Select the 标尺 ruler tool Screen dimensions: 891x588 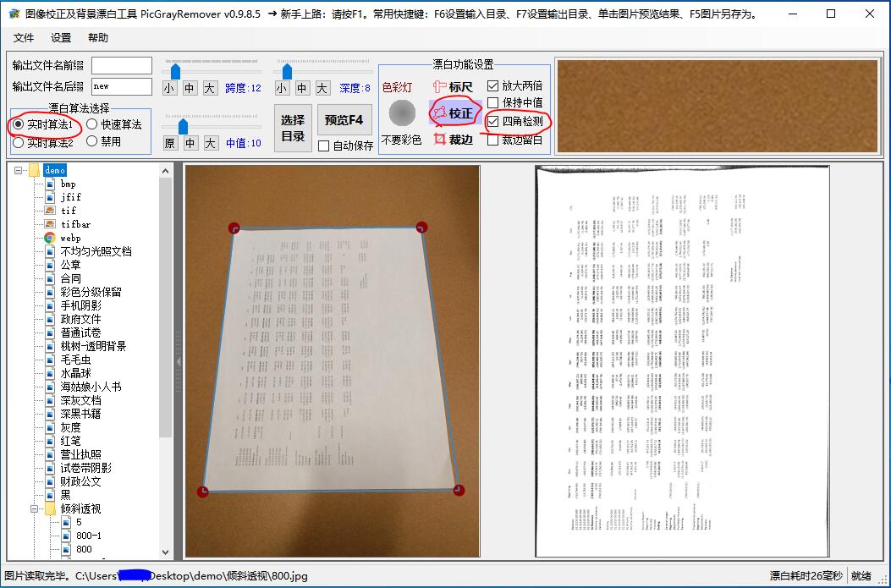pos(453,86)
